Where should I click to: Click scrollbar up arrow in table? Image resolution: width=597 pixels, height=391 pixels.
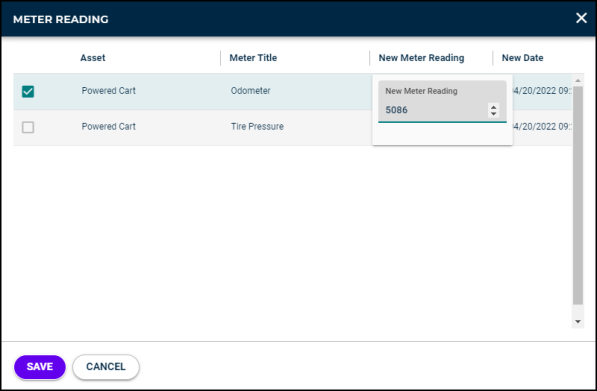(x=578, y=80)
